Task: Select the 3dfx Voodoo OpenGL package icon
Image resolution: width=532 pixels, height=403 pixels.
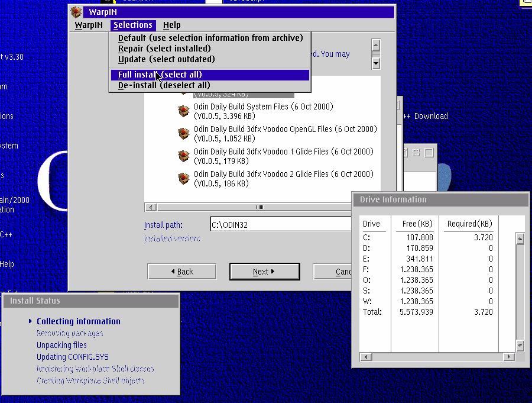Action: coord(184,133)
